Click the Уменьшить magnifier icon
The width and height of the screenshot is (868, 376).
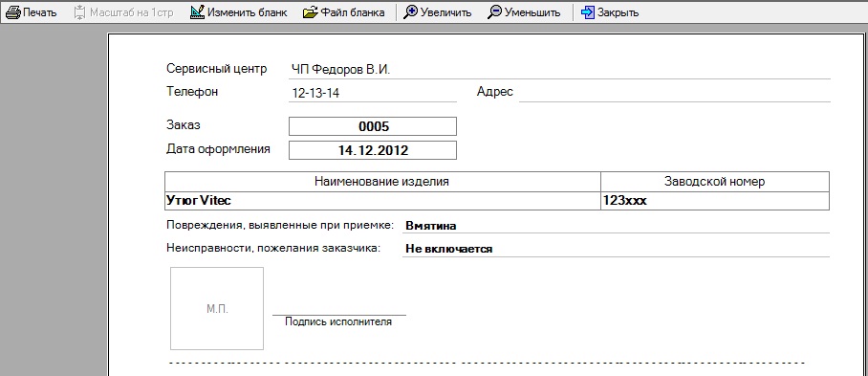click(494, 12)
